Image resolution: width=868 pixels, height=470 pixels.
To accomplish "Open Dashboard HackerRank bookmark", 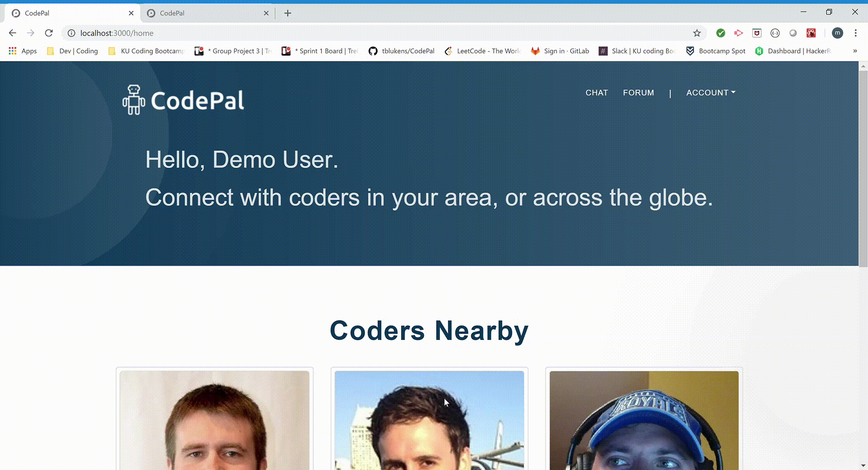I will pyautogui.click(x=793, y=51).
